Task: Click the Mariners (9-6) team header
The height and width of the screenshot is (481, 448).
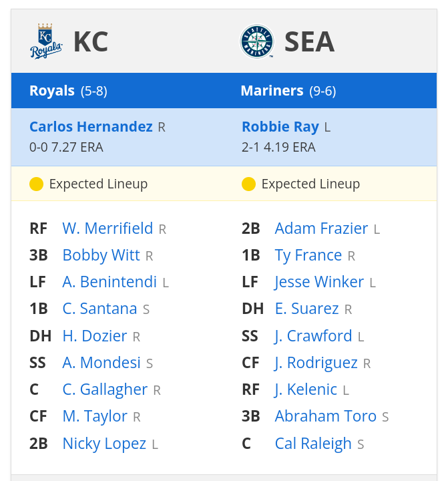Action: pyautogui.click(x=288, y=91)
